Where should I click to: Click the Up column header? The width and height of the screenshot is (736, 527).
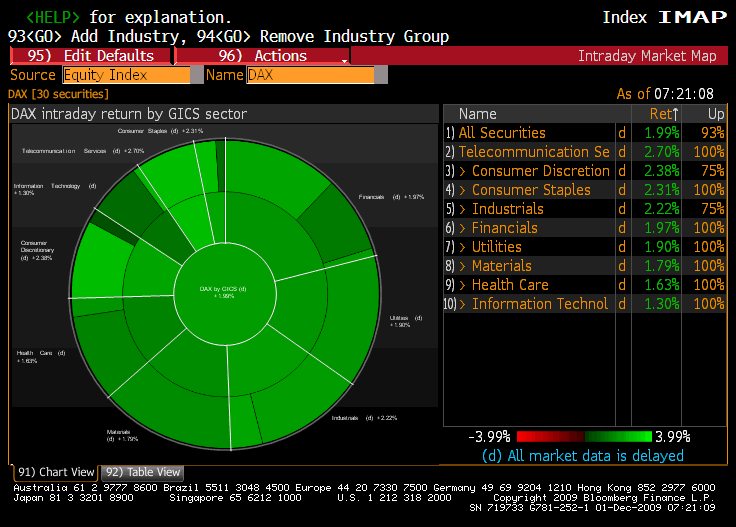[715, 114]
